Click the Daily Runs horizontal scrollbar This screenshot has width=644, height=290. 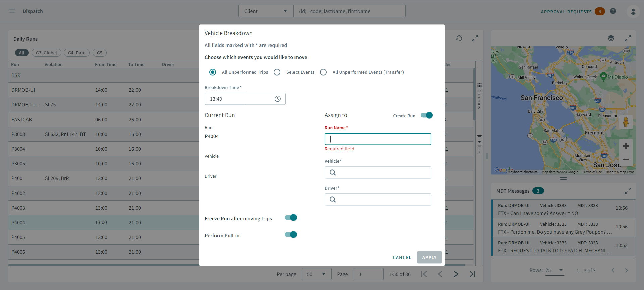(236, 265)
